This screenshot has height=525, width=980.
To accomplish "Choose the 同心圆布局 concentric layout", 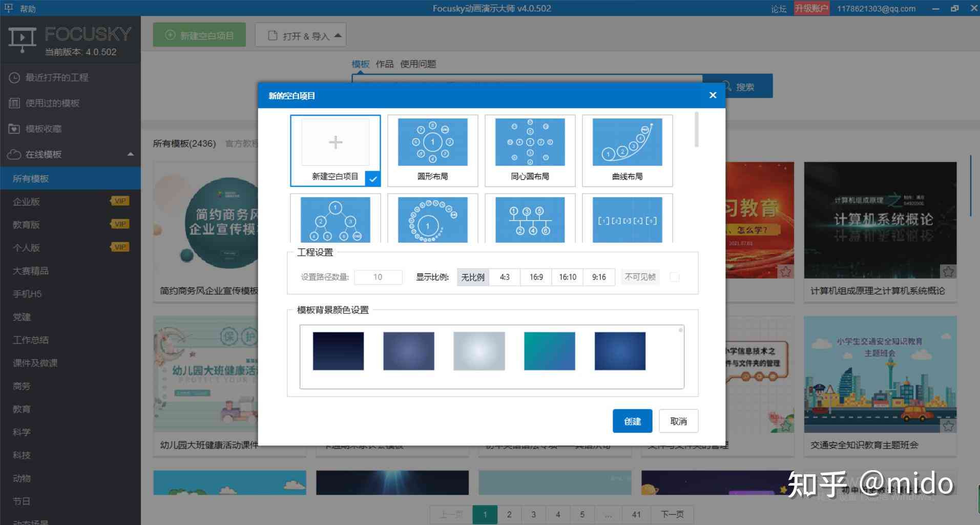I will click(530, 151).
